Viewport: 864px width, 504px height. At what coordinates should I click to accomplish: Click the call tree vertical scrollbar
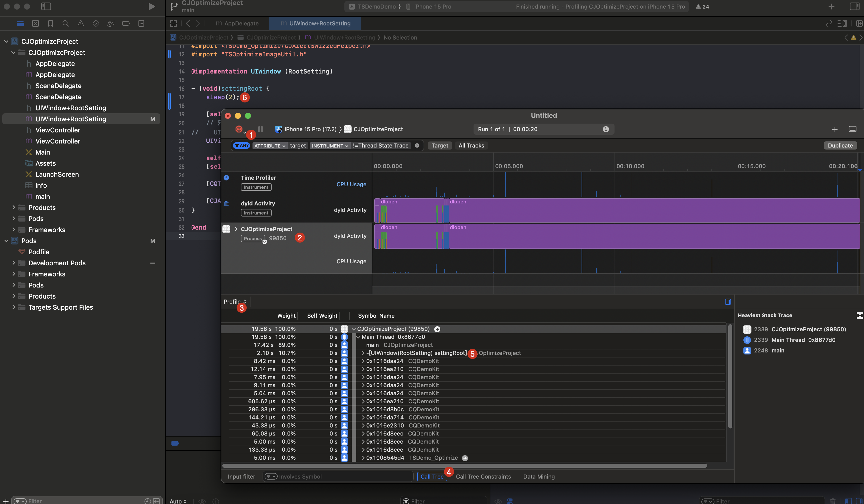click(x=730, y=376)
